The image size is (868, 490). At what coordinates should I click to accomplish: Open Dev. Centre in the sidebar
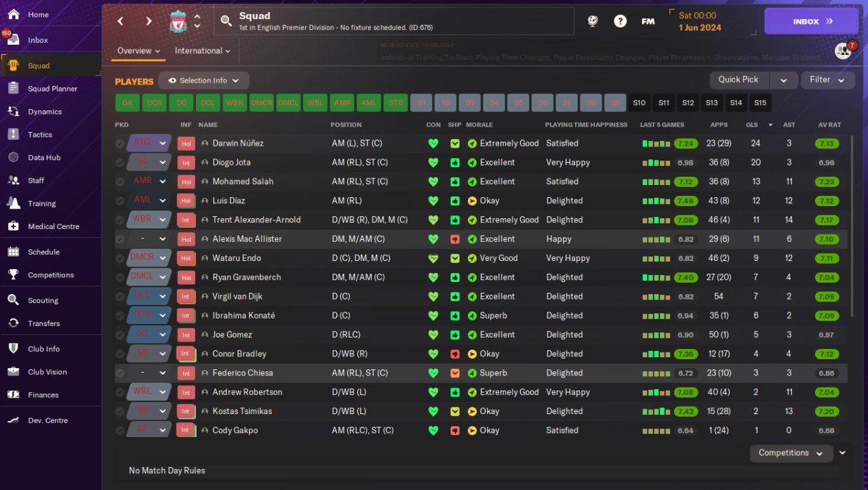(47, 421)
